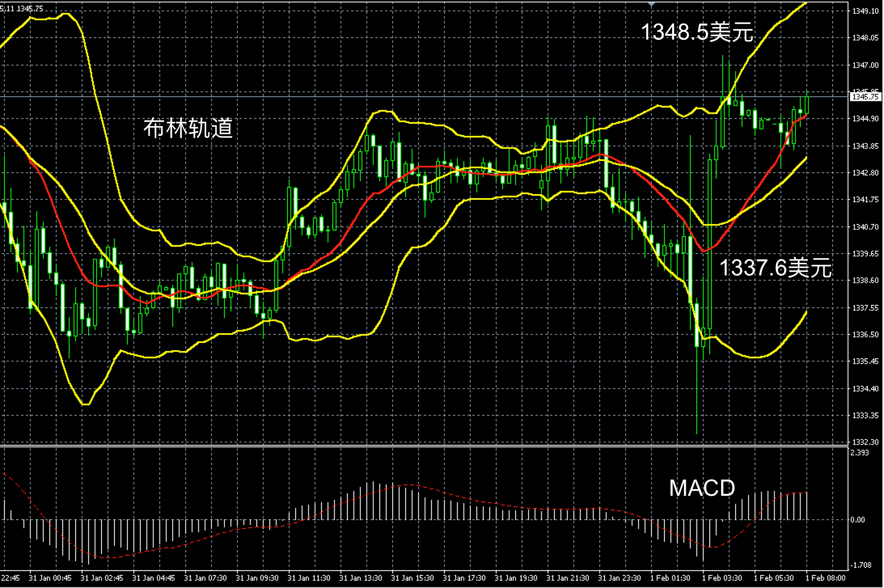Click the MACD indicator label

[x=702, y=488]
